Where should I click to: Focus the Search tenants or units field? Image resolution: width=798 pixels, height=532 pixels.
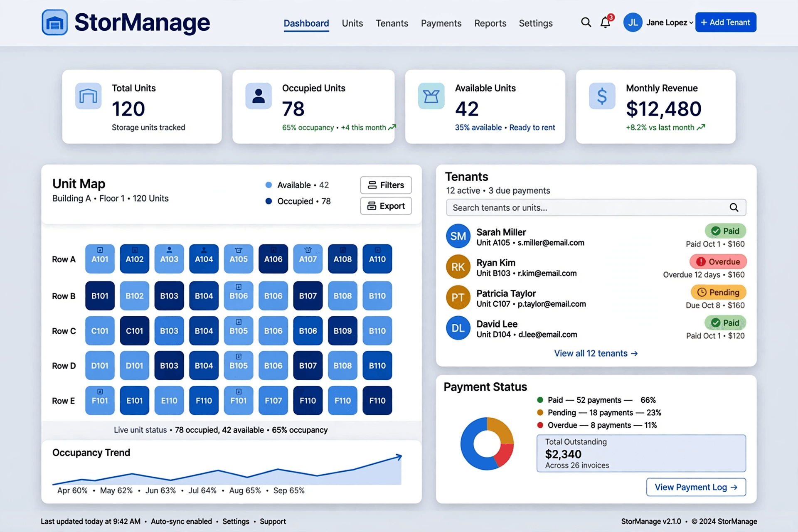point(596,207)
